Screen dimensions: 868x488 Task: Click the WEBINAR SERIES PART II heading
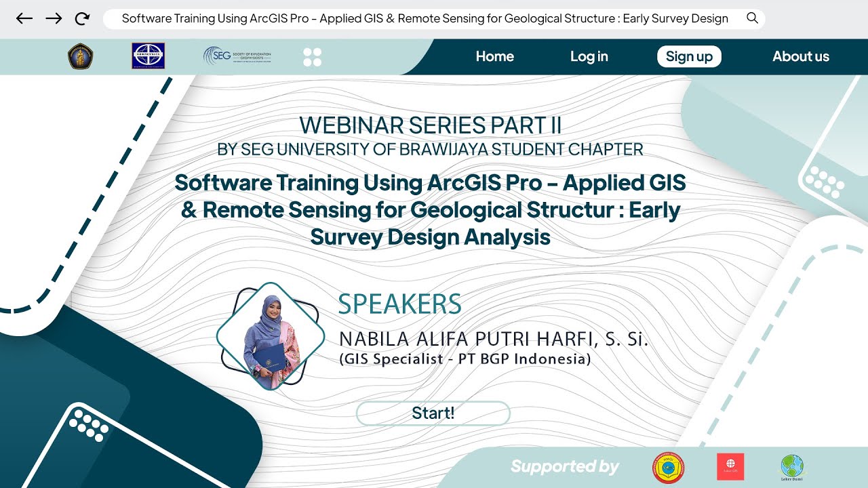tap(430, 125)
